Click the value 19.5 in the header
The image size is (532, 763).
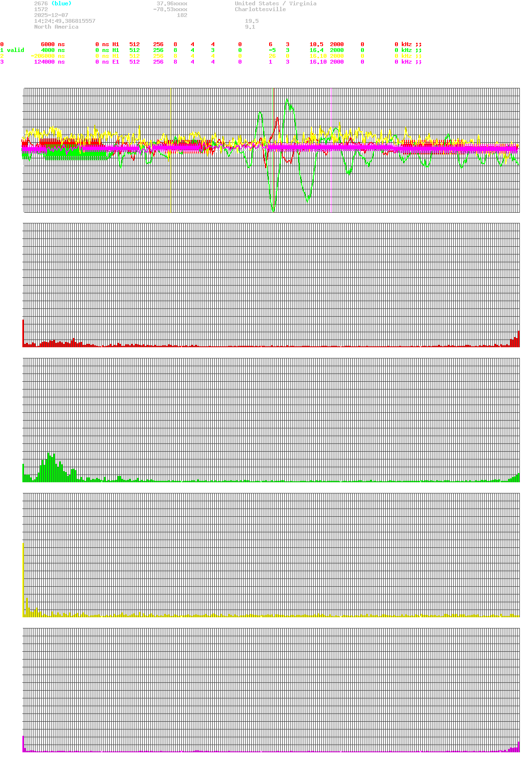coord(252,21)
